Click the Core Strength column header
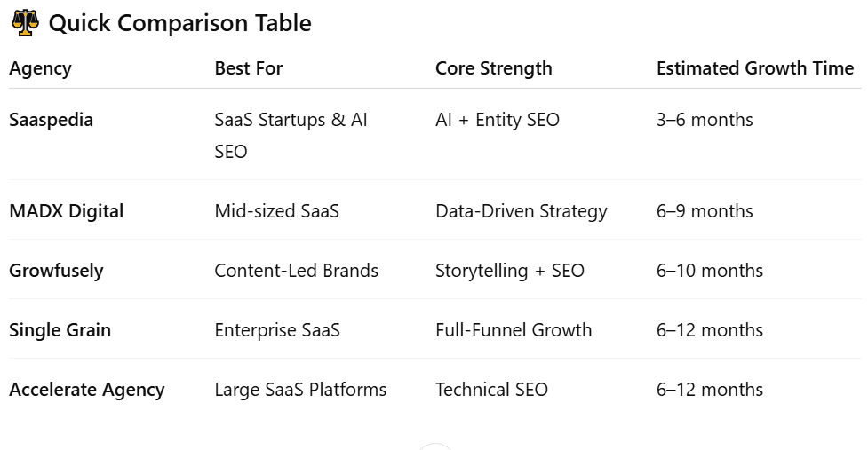 click(x=493, y=68)
